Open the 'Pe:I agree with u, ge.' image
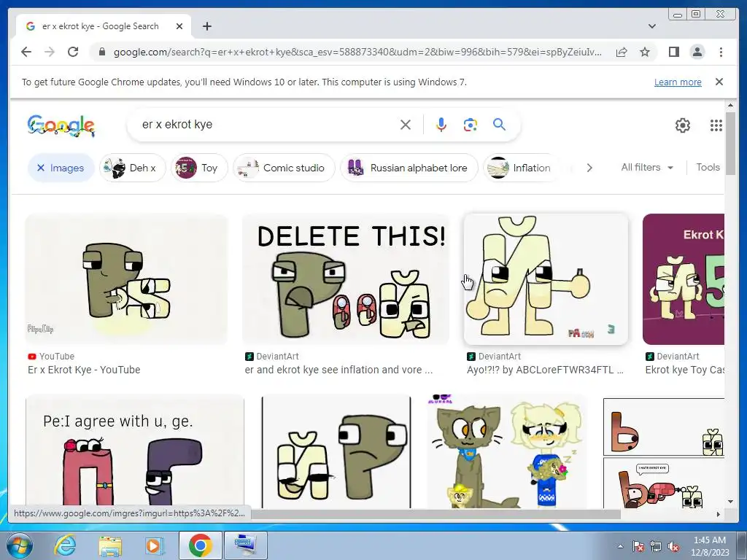Viewport: 747px width, 560px height. [135, 451]
